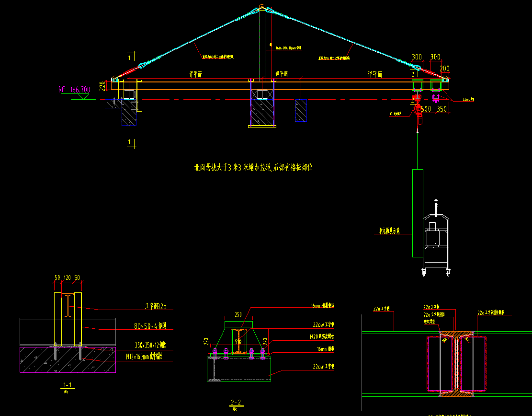Viewport: 532px width, 416px height.
Task: Select the magenta trolley under the beam end
Action: pos(436,99)
